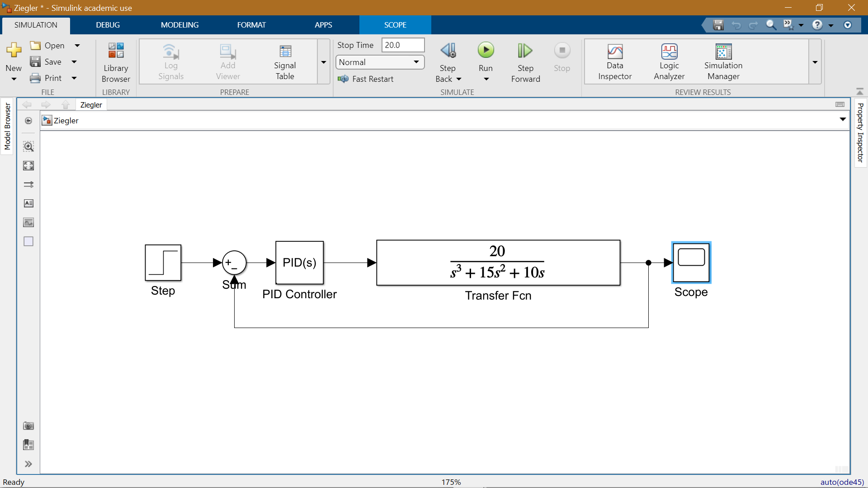Select the Scope block
The height and width of the screenshot is (488, 868).
pos(691,263)
